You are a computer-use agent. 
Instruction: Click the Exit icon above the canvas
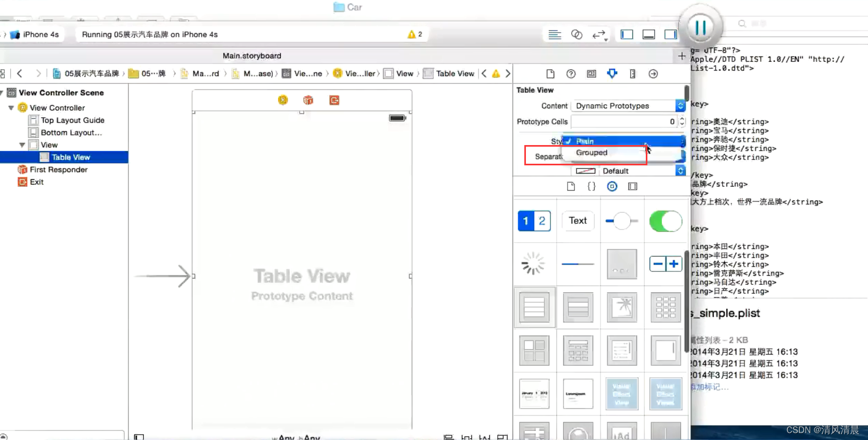[334, 100]
